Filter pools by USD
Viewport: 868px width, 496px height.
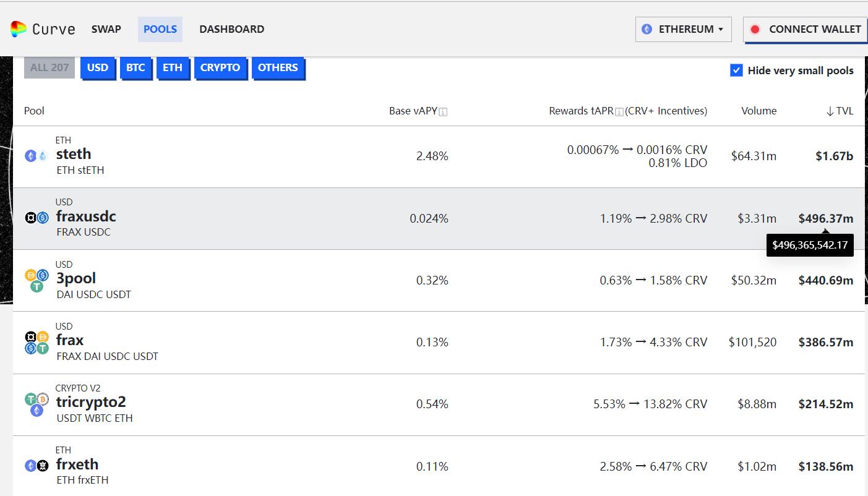(98, 68)
